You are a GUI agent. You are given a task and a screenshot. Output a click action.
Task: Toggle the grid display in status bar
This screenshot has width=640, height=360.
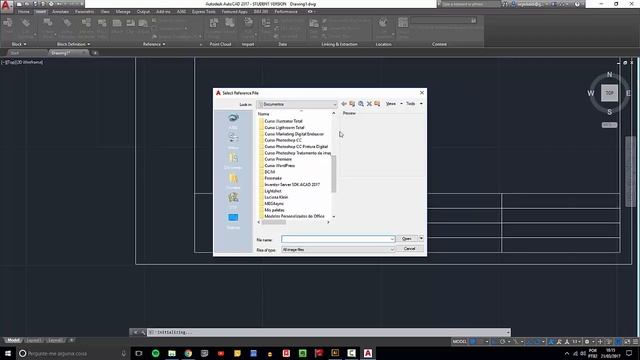pos(473,342)
